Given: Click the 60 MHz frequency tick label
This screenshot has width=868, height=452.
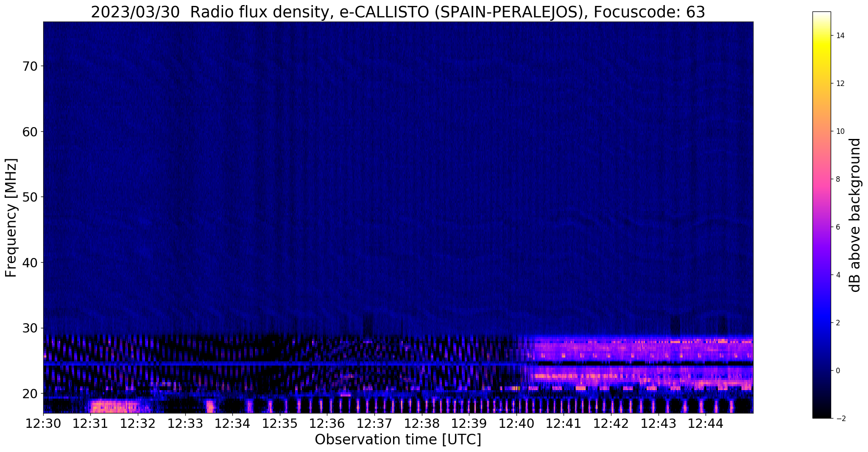Looking at the screenshot, I should point(30,132).
